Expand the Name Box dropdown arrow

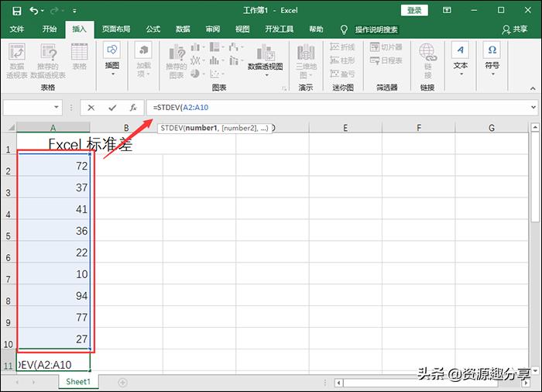click(x=57, y=108)
